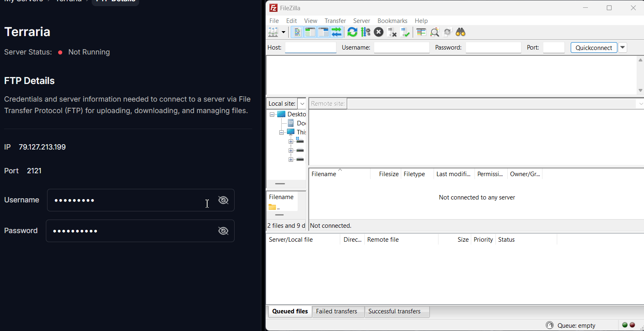Click the FileZilla Username quickconnect field

[x=401, y=48]
